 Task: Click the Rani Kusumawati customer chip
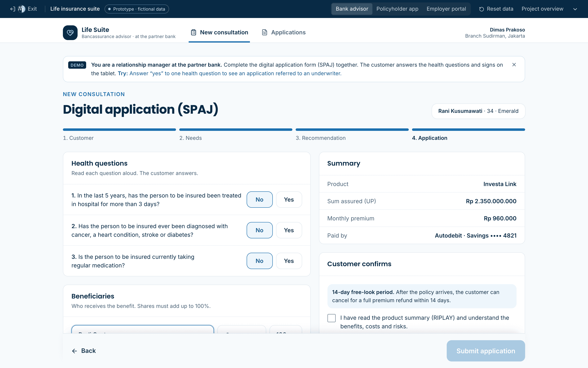(x=478, y=111)
